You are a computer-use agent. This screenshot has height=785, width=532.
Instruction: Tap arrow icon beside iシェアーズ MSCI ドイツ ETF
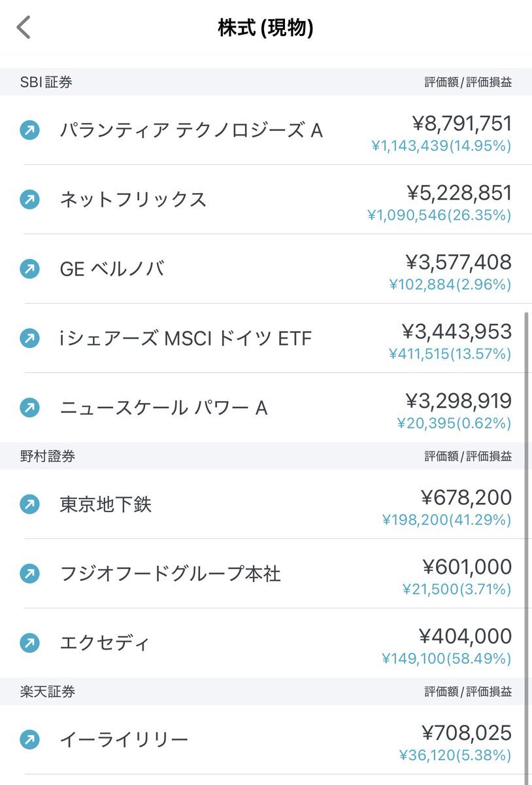(29, 338)
